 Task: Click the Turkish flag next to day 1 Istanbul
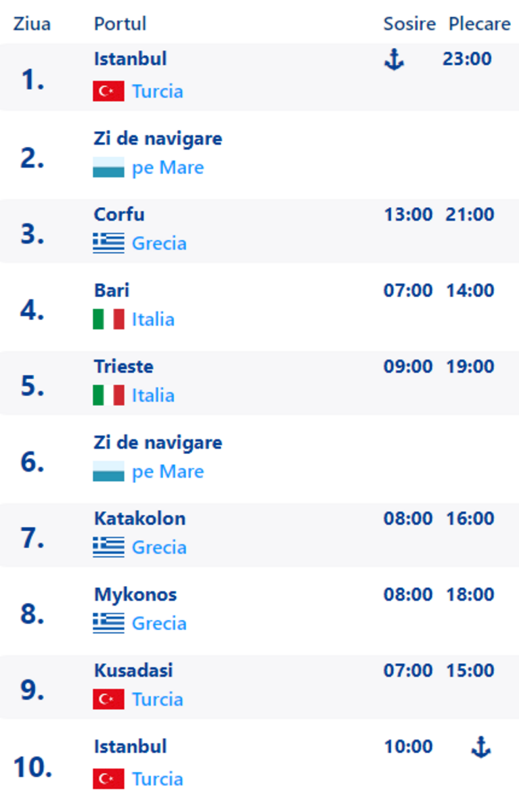tap(108, 91)
